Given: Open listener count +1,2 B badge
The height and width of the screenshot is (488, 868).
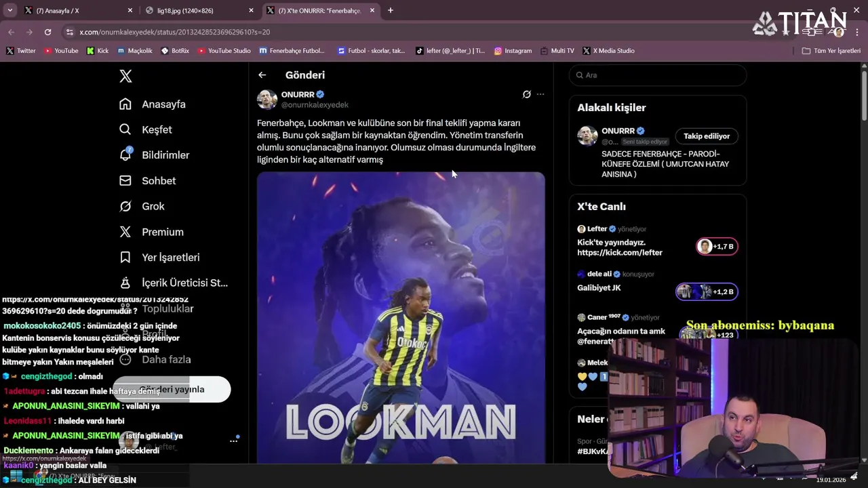Looking at the screenshot, I should 707,291.
